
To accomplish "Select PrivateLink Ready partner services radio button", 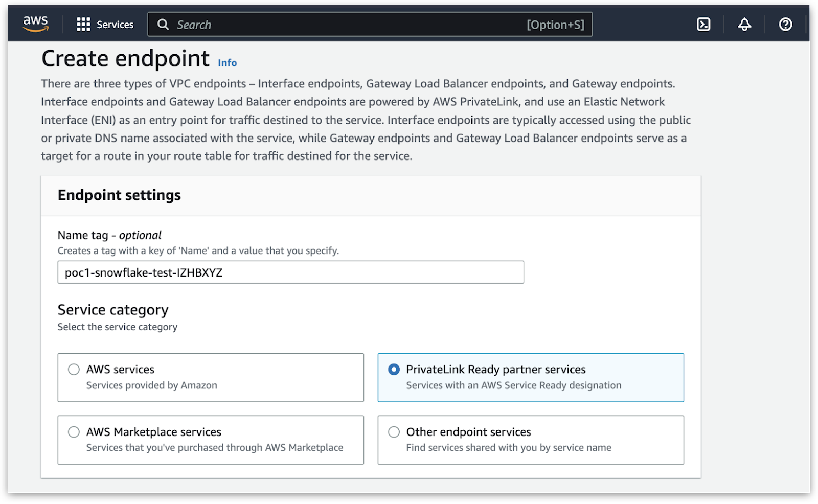I will pyautogui.click(x=394, y=370).
